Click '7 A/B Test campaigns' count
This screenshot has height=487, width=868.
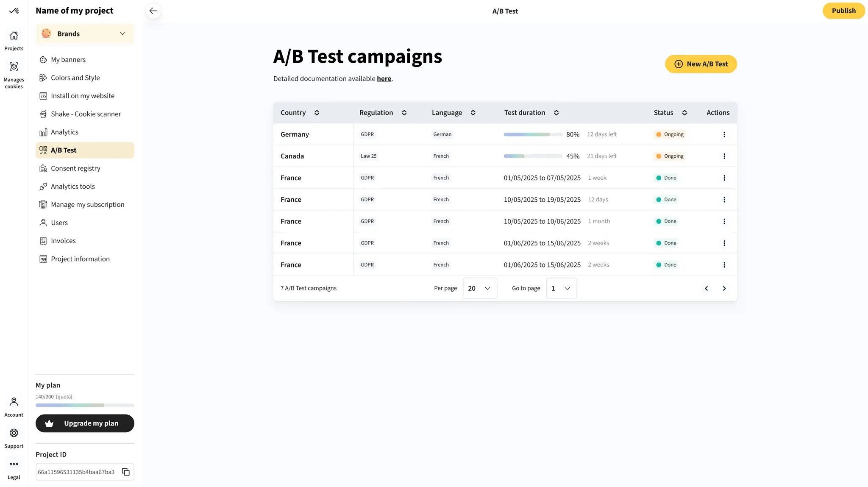[308, 288]
